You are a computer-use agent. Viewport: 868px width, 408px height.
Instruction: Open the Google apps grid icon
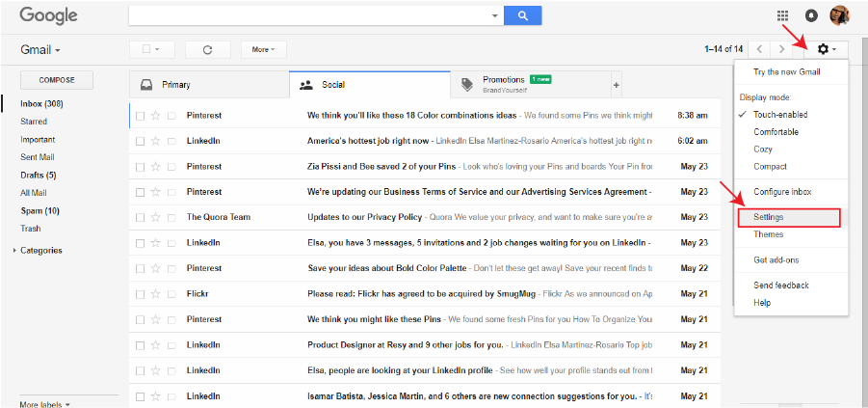(783, 16)
